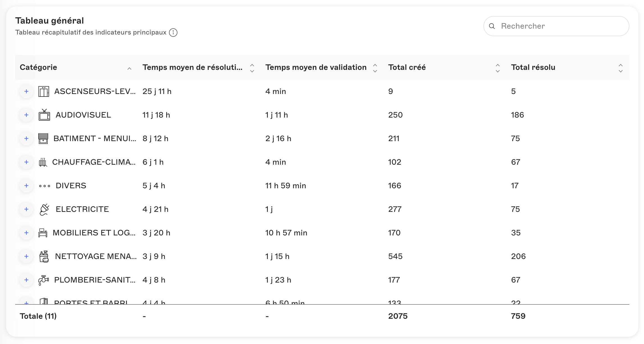Sort by Temps moyen de validation

tap(375, 68)
